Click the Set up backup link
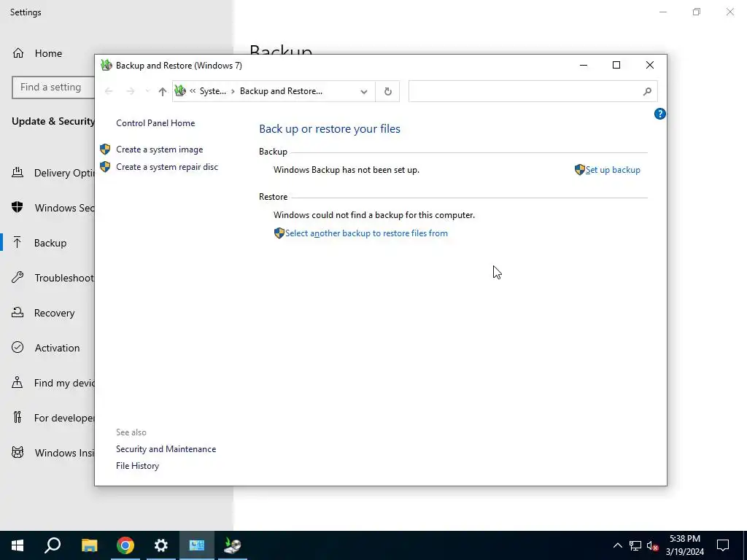 [x=613, y=170]
